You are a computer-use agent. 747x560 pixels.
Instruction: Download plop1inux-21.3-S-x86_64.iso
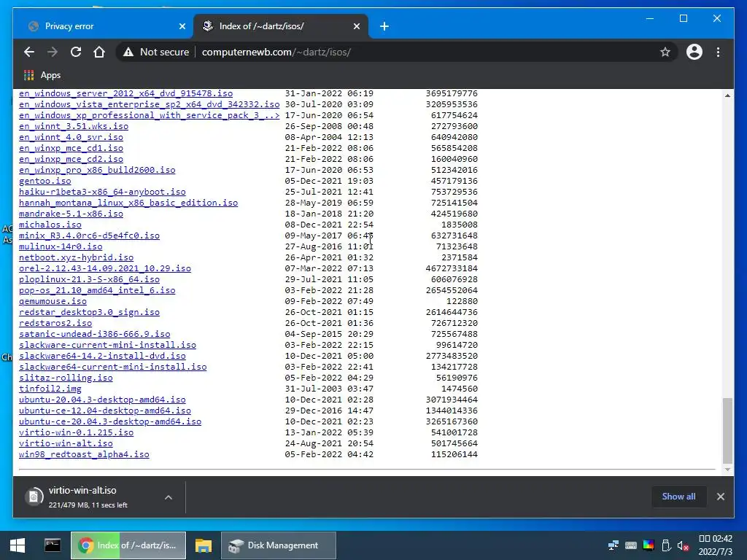pyautogui.click(x=89, y=279)
